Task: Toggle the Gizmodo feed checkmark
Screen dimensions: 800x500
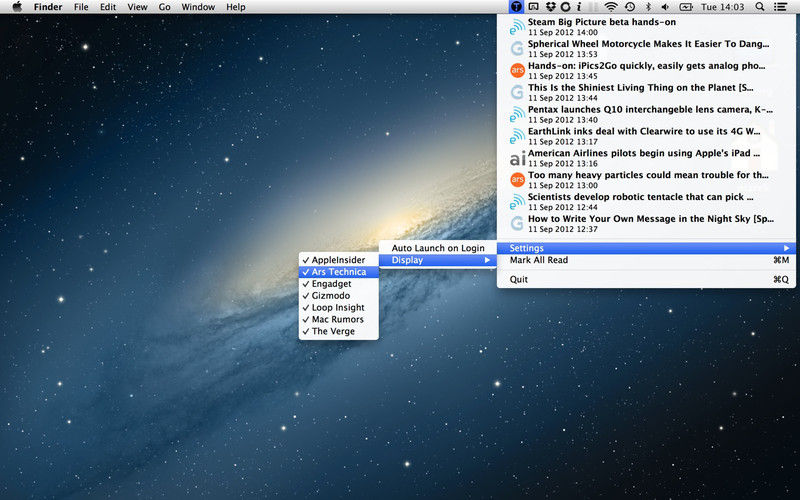Action: tap(339, 295)
